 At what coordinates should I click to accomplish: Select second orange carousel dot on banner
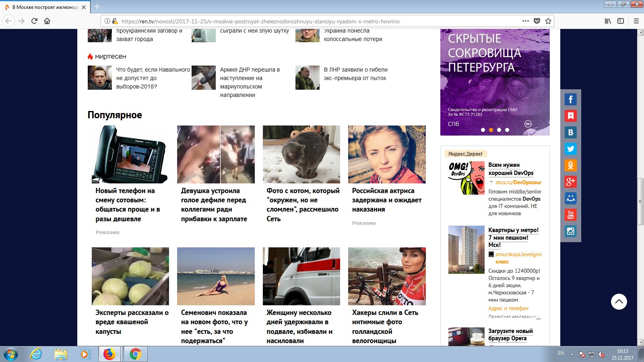tap(491, 130)
